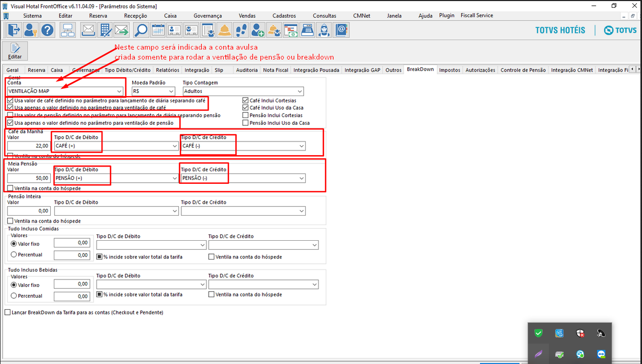642x364 pixels.
Task: Open the Cadastros menu
Action: click(x=284, y=16)
